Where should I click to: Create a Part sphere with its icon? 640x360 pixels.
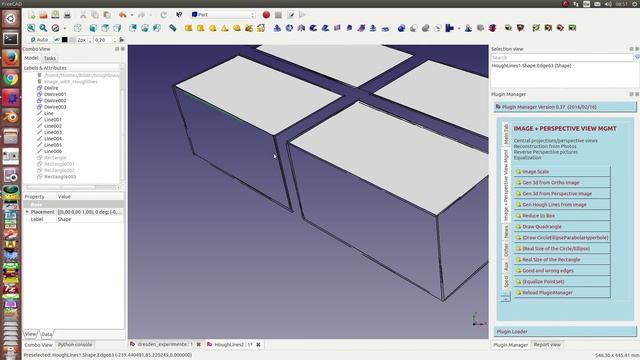click(213, 28)
